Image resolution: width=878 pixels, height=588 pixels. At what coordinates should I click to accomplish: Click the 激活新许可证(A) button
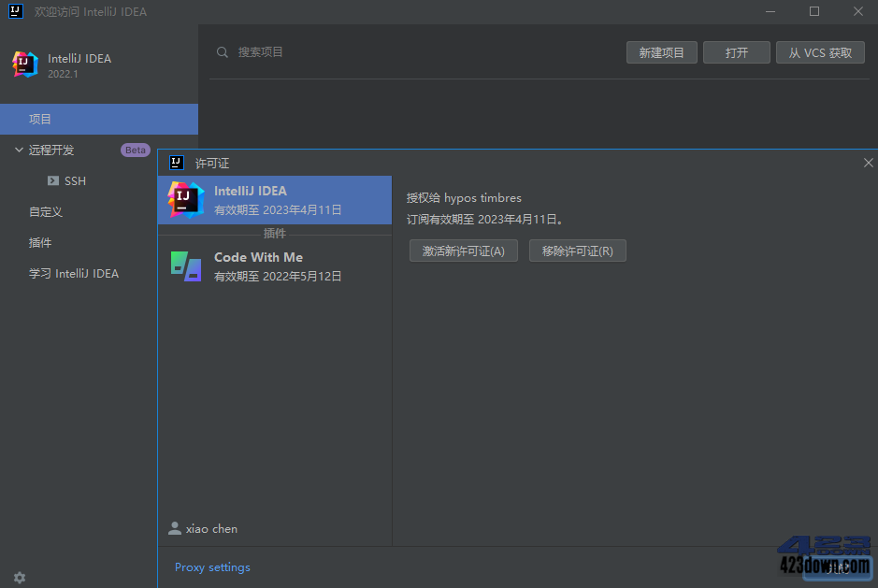click(x=463, y=251)
